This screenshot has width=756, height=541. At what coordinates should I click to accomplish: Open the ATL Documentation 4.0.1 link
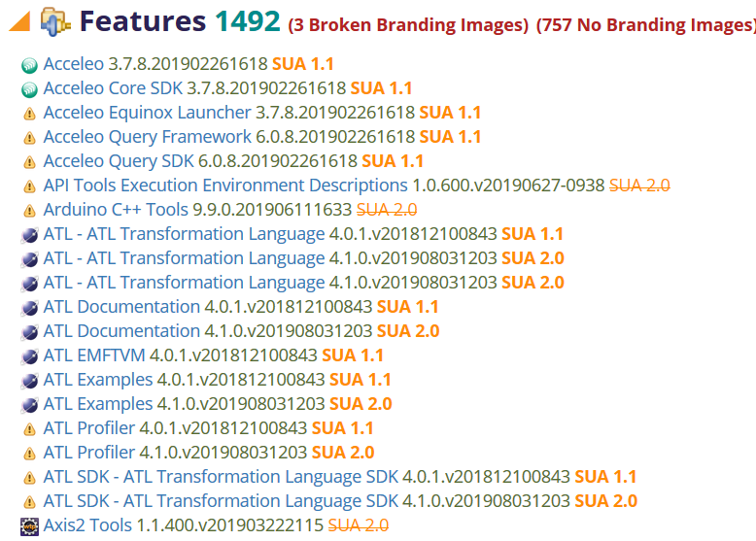click(121, 307)
